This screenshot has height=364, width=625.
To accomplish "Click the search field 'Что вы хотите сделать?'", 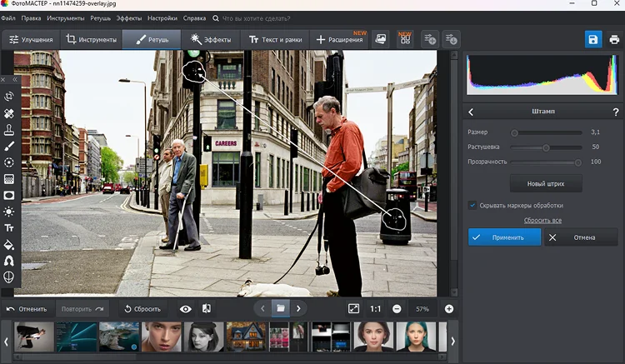I will coord(256,18).
